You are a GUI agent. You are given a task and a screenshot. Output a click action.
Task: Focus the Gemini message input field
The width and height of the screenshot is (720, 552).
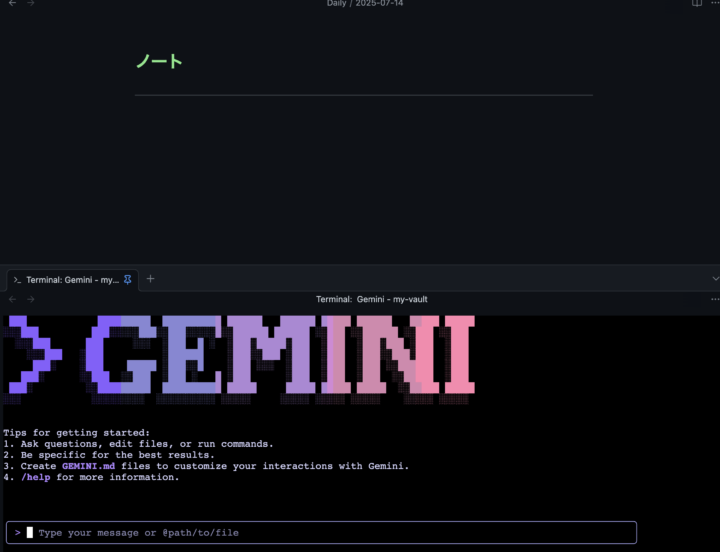(x=321, y=533)
